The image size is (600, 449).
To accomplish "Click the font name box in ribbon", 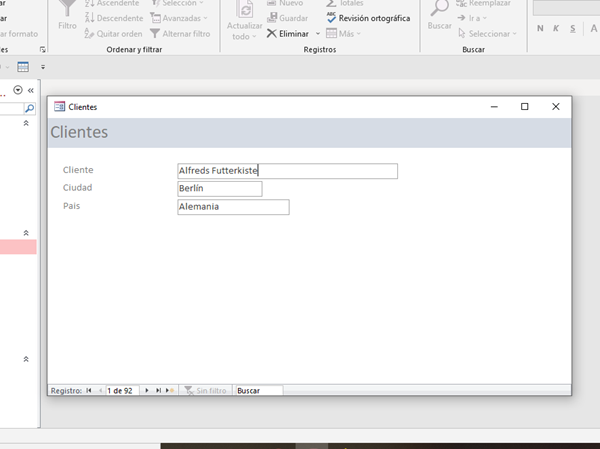I will pos(566,8).
